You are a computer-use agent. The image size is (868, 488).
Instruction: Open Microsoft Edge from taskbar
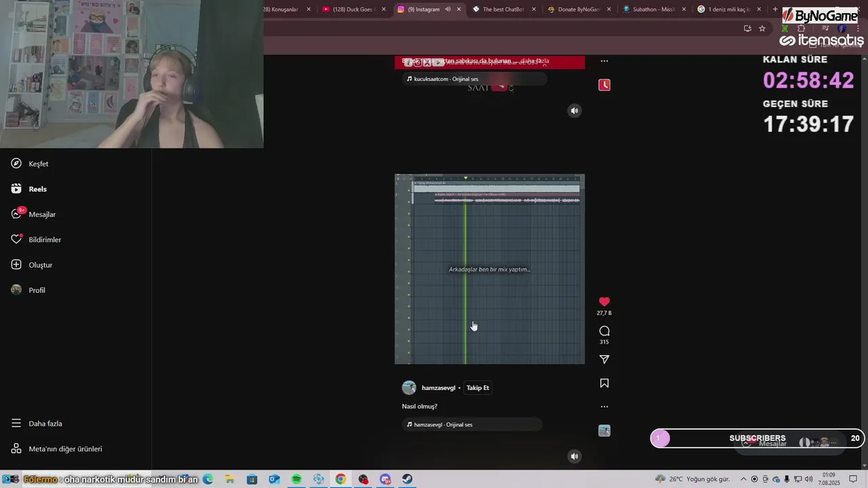208,479
